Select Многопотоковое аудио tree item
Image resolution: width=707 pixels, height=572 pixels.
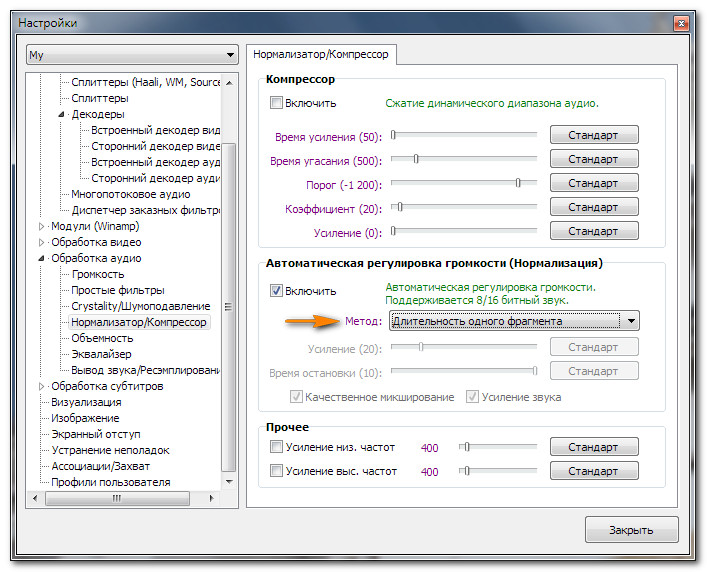point(131,194)
